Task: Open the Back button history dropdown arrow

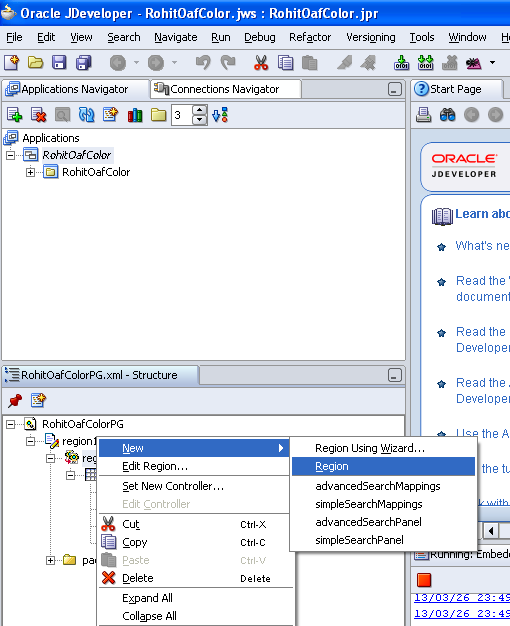Action: tap(136, 63)
